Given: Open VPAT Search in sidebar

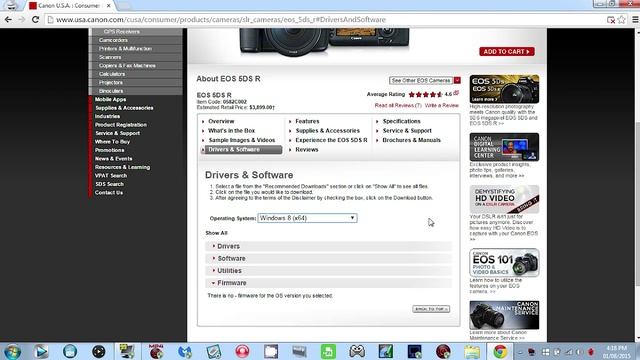Looking at the screenshot, I should (111, 176).
